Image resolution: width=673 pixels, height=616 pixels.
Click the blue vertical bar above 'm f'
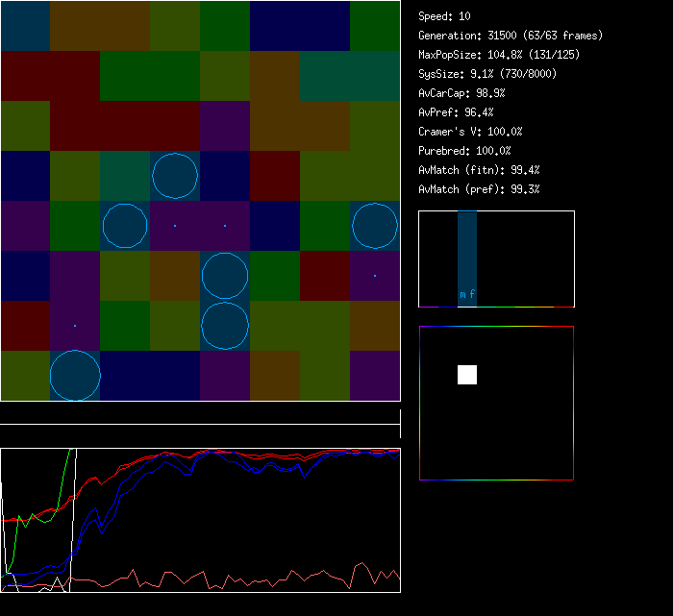pyautogui.click(x=467, y=250)
